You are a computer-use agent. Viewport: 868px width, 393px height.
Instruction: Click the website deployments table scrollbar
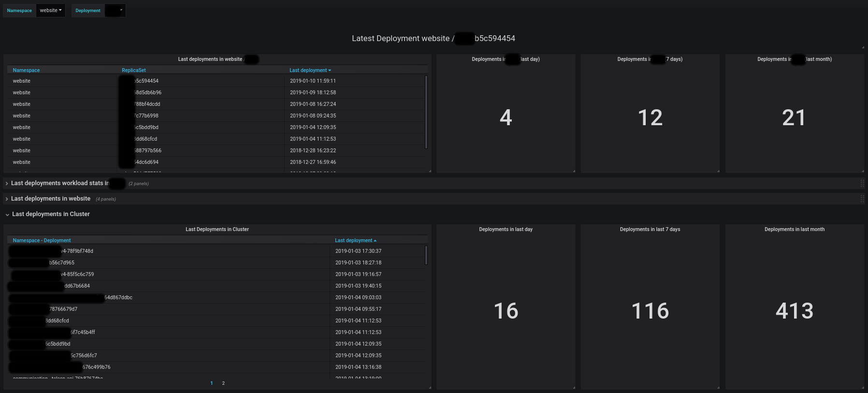click(426, 112)
